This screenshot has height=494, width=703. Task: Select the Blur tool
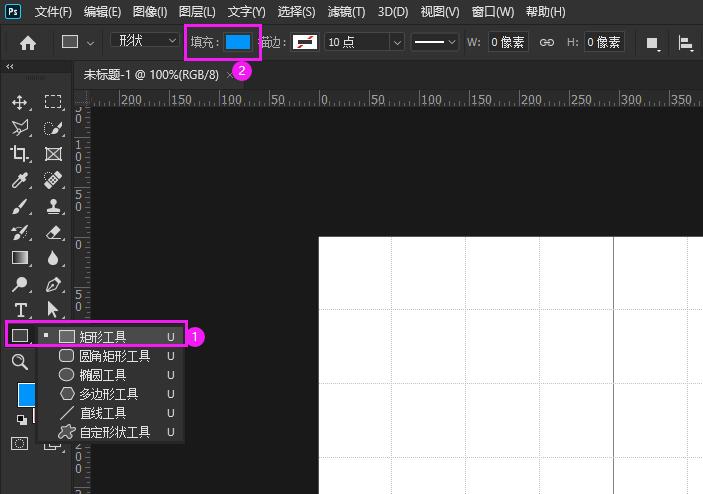tap(53, 258)
